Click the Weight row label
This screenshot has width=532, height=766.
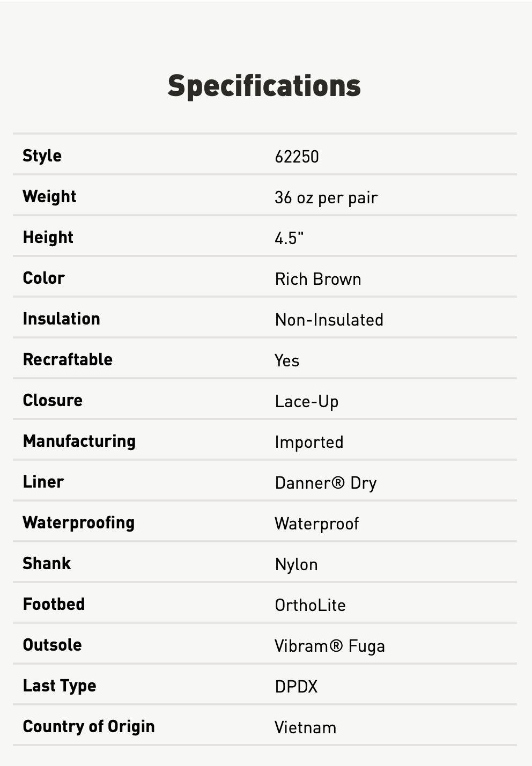(x=49, y=196)
